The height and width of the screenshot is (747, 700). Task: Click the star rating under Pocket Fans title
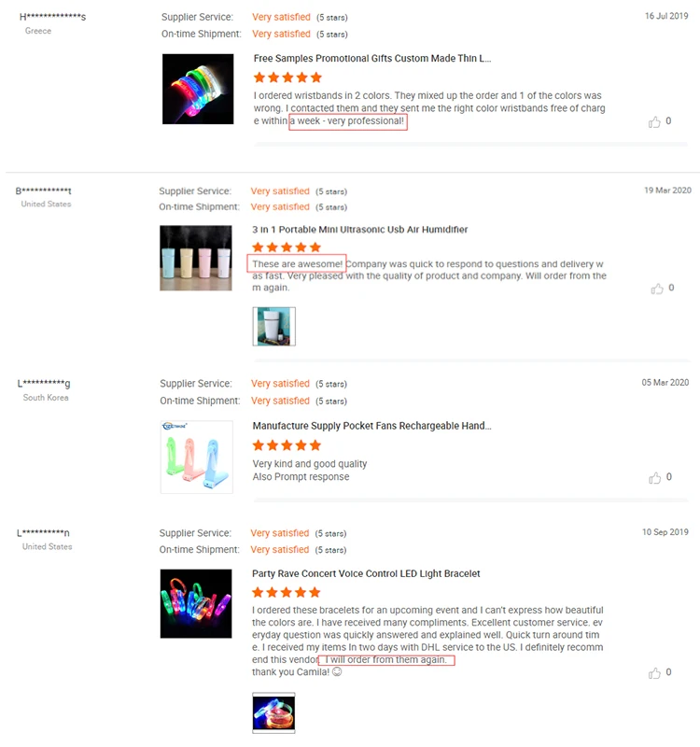(287, 445)
